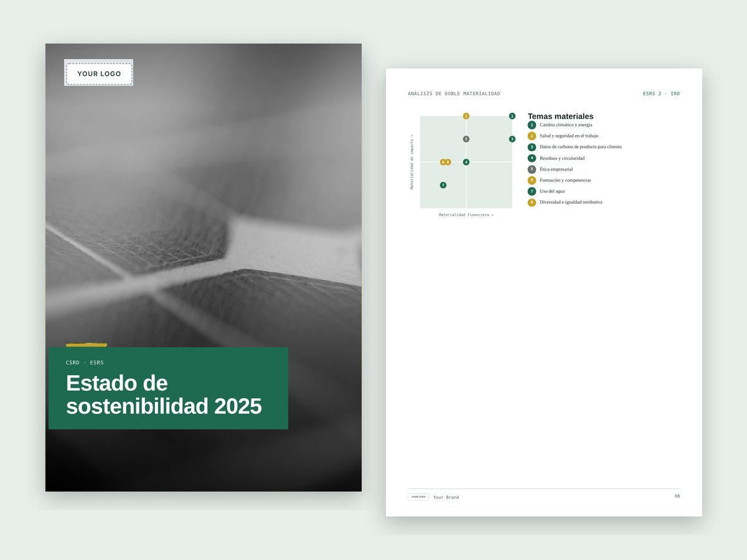Select the 'Materialidad de impacto' axis label
The image size is (747, 560).
click(x=411, y=162)
